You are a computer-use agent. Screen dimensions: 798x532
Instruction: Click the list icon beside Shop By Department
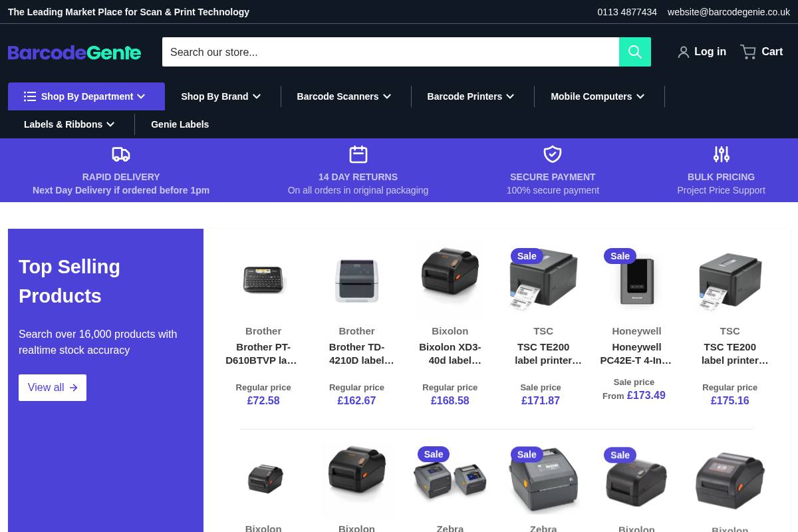point(30,96)
